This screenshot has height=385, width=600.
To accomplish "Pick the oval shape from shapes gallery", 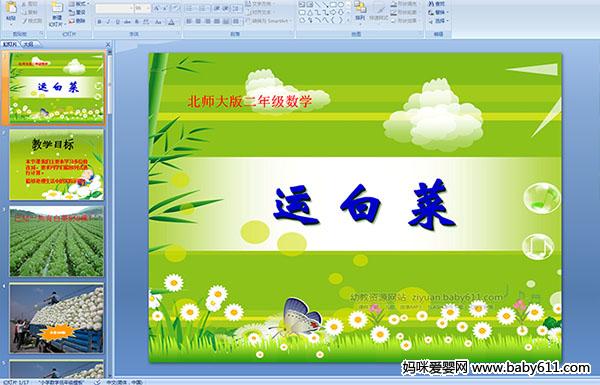I will (342, 5).
